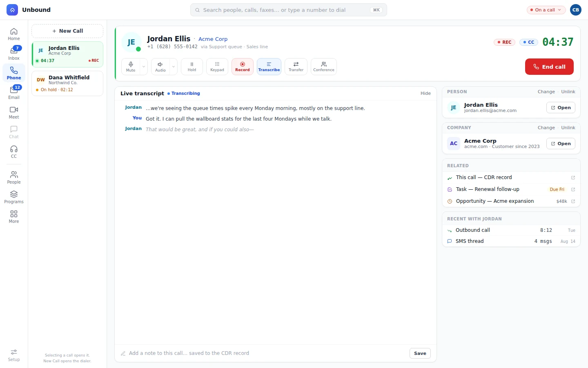The width and height of the screenshot is (588, 368).
Task: Open the Meet section
Action: coord(14,112)
